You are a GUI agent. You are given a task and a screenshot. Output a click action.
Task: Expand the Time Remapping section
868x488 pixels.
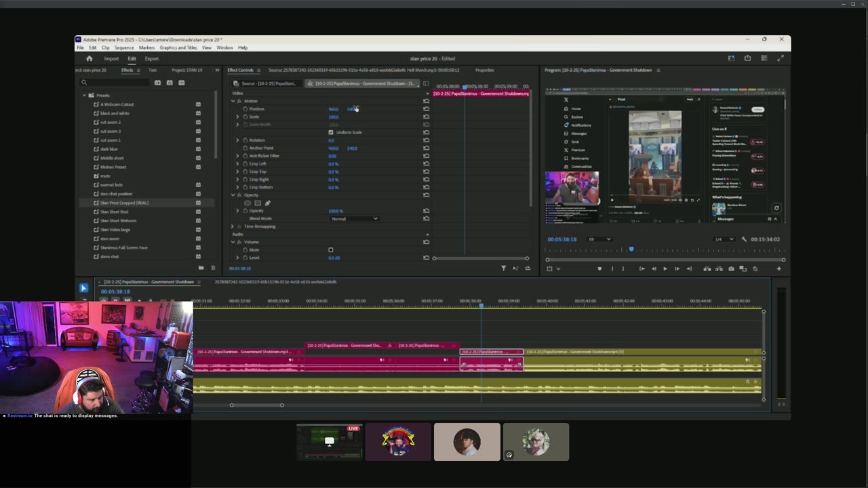click(233, 226)
